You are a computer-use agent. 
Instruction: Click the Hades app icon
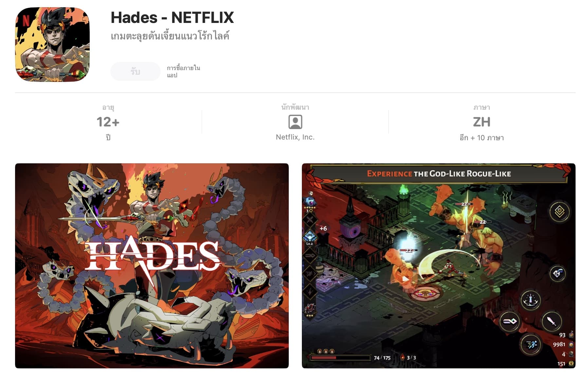pyautogui.click(x=52, y=45)
